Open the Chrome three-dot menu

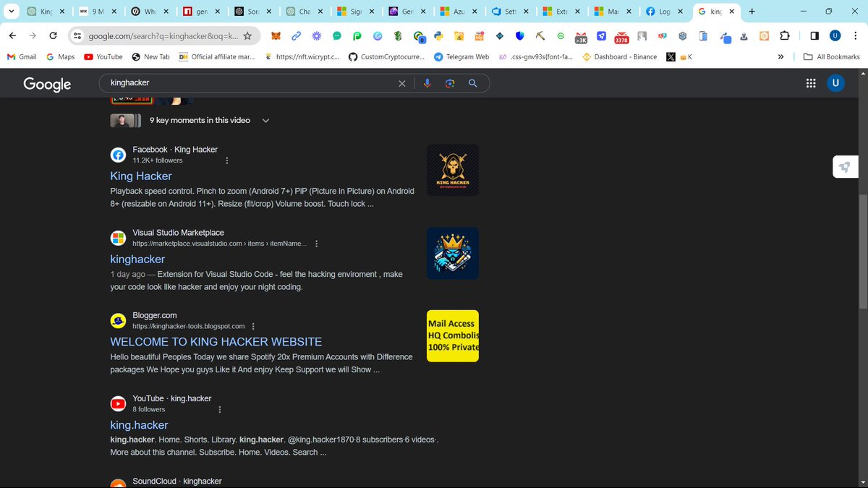pos(855,36)
